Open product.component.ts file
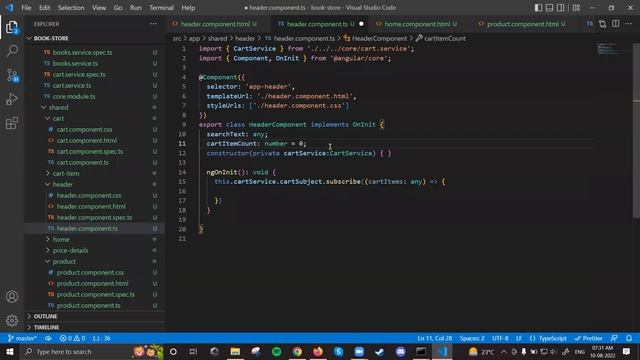 coord(88,305)
